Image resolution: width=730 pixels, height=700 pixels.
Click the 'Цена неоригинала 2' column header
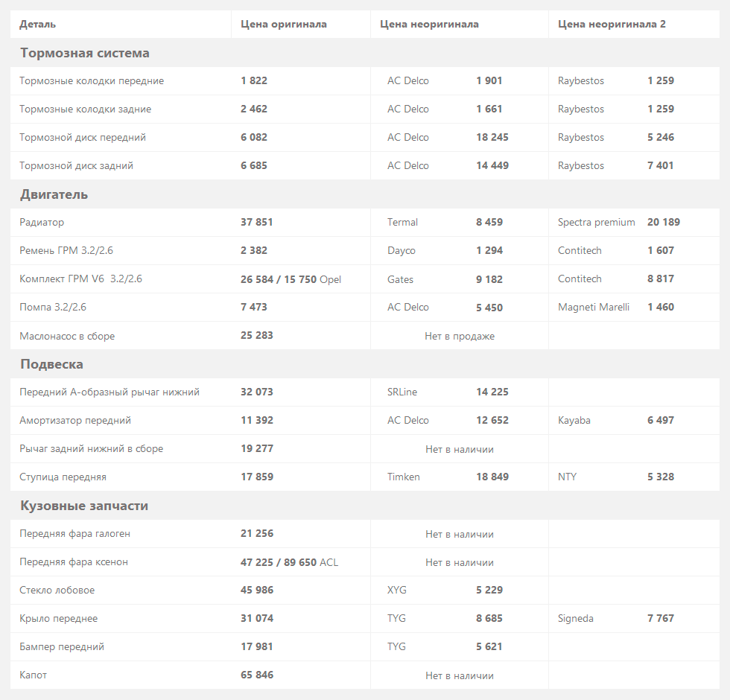pos(612,24)
